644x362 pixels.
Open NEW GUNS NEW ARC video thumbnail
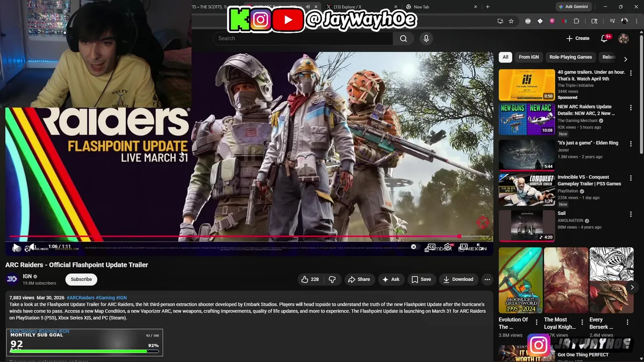tap(527, 120)
